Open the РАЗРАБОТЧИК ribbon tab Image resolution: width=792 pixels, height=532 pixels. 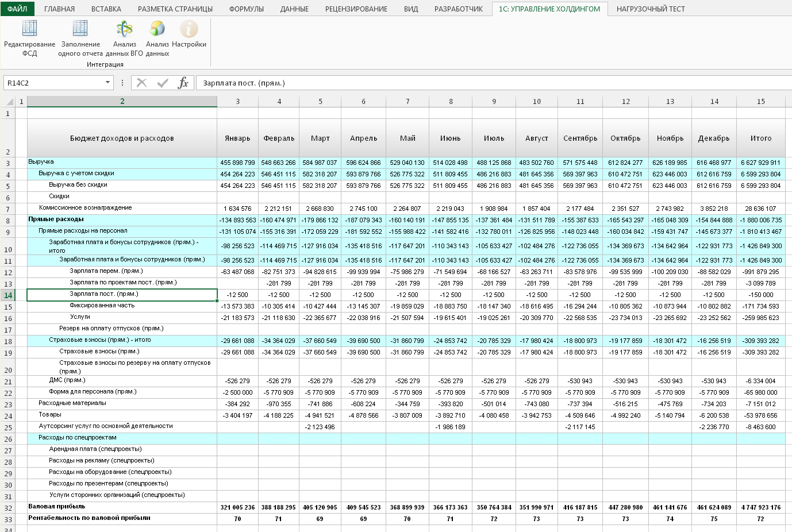click(x=458, y=9)
